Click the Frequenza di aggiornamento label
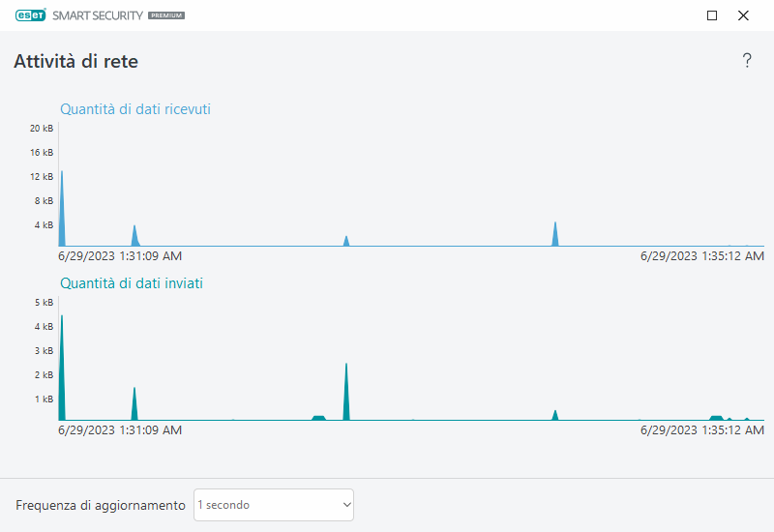 pyautogui.click(x=101, y=505)
